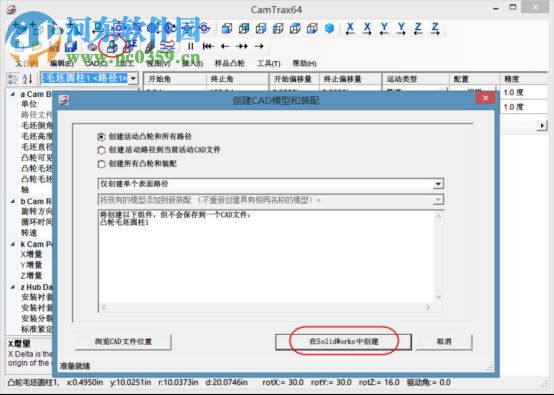
Task: Open the 文件 menu
Action: click(27, 64)
